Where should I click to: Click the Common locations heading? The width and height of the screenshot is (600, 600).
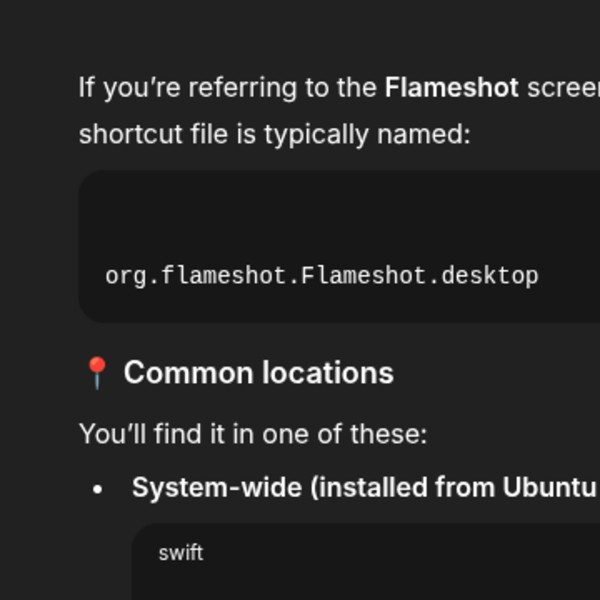coord(258,373)
